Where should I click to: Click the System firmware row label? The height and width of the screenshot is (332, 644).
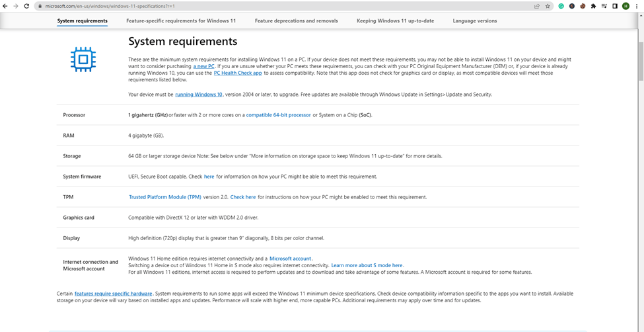(x=82, y=177)
